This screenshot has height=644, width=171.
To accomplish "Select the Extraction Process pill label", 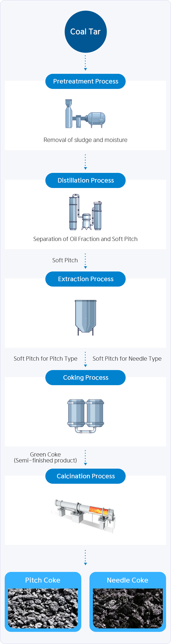I will pos(85,279).
